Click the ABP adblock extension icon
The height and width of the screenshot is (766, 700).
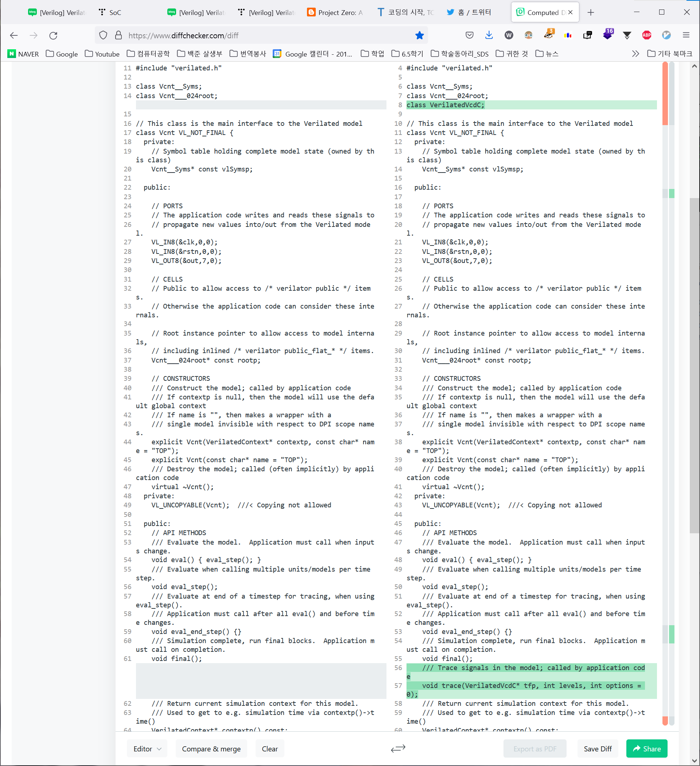click(x=646, y=35)
